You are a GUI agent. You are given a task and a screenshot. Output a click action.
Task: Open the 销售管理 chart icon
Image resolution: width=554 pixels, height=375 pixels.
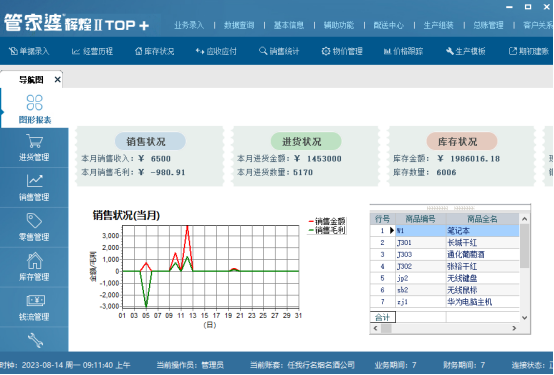[34, 181]
